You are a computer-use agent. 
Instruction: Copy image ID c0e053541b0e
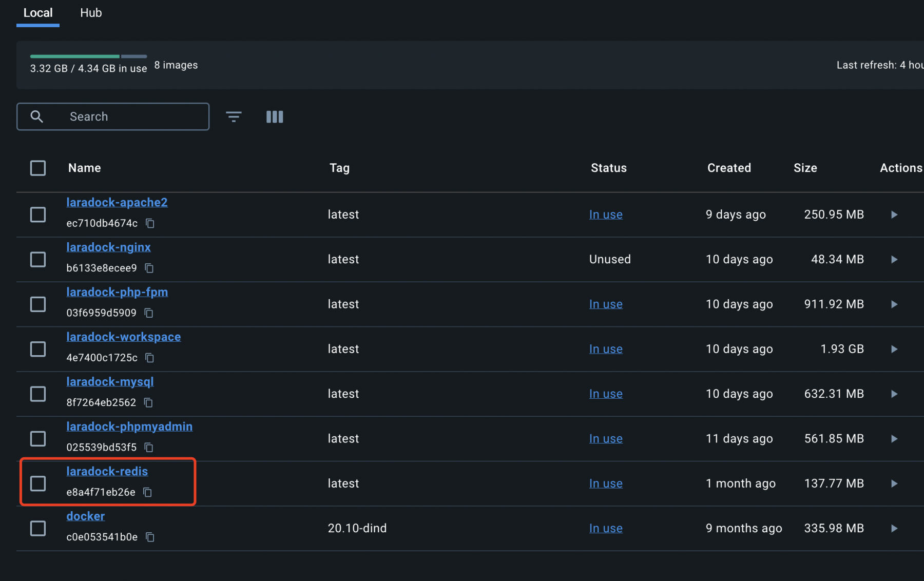click(150, 537)
